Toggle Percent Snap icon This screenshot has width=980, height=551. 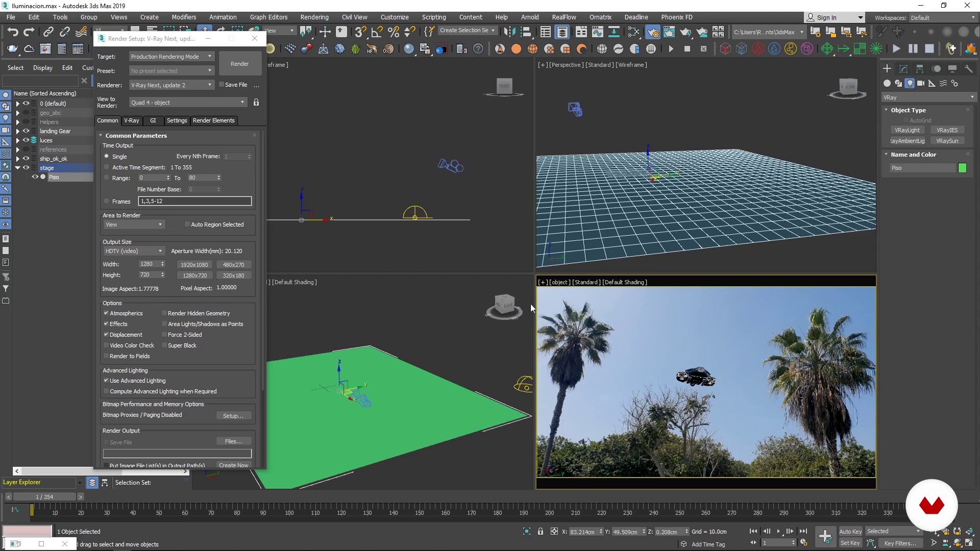tap(393, 32)
